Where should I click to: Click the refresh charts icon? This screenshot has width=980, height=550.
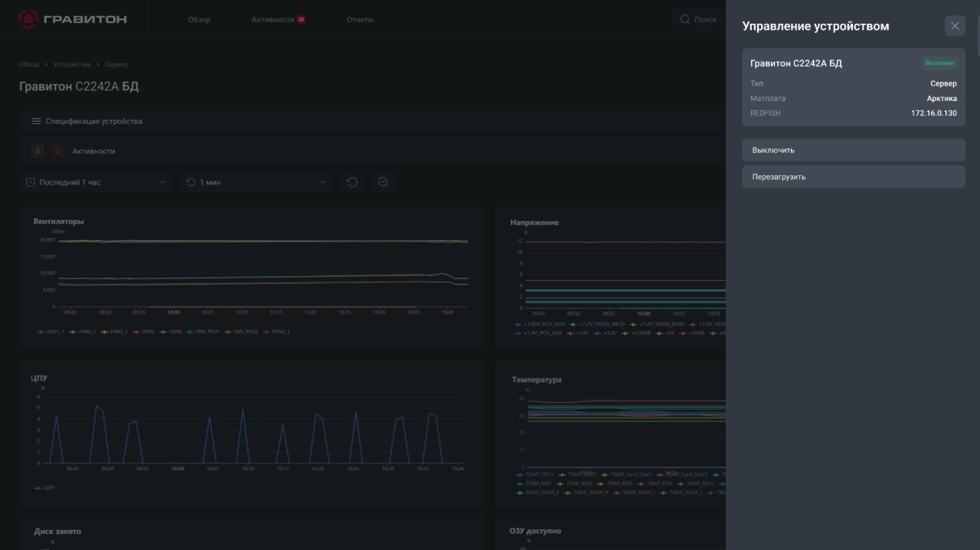(x=352, y=182)
